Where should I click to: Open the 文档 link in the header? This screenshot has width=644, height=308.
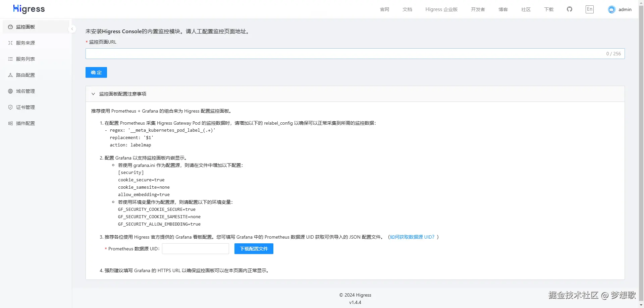[407, 9]
